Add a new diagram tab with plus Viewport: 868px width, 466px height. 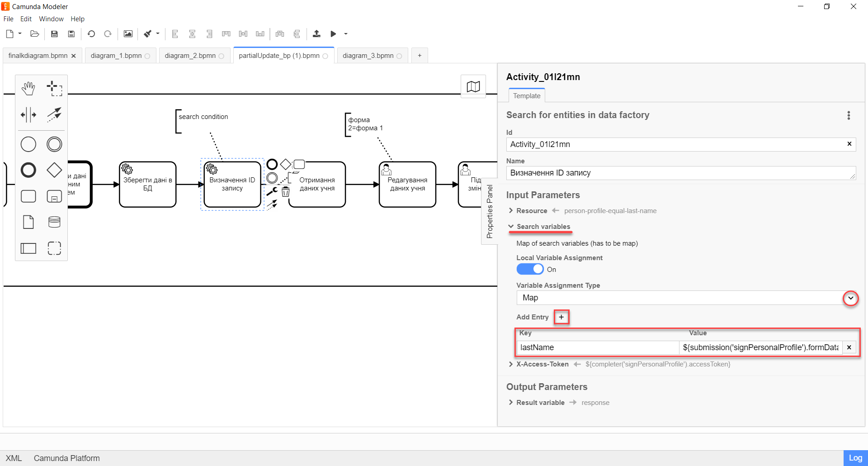click(x=420, y=56)
